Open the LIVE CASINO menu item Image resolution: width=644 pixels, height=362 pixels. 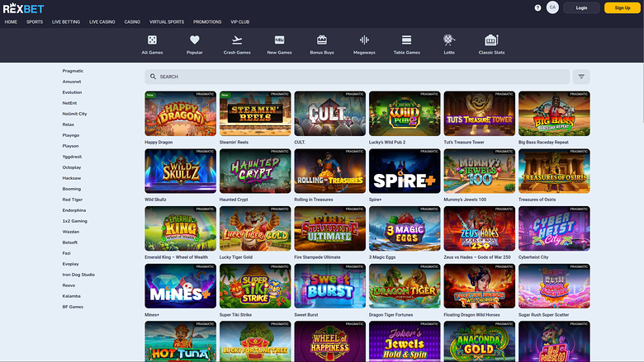click(x=102, y=22)
